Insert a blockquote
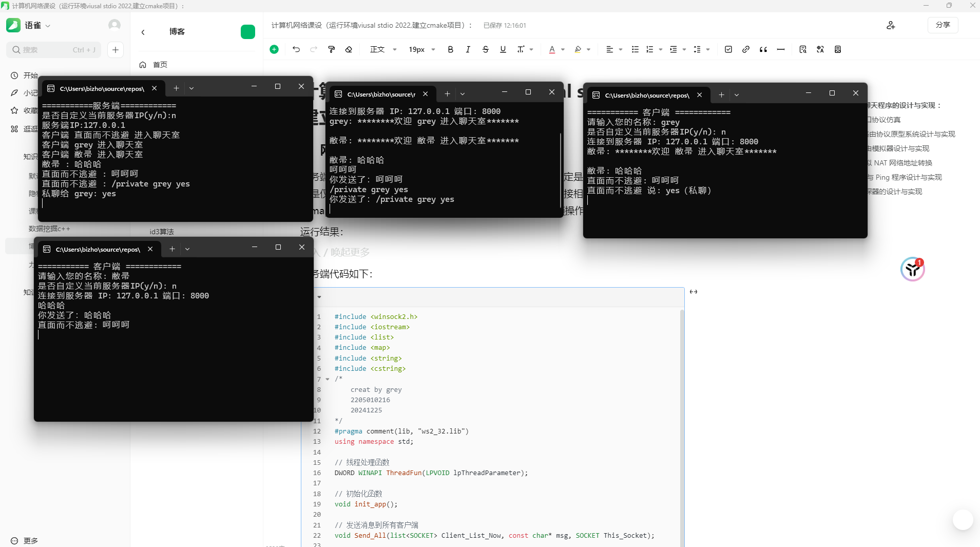This screenshot has height=547, width=980. tap(763, 49)
